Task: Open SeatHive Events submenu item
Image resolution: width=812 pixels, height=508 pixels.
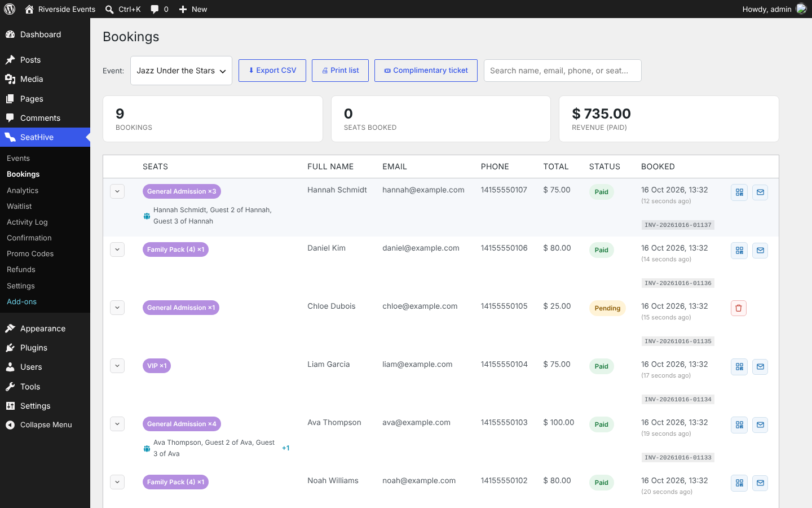Action: tap(18, 159)
